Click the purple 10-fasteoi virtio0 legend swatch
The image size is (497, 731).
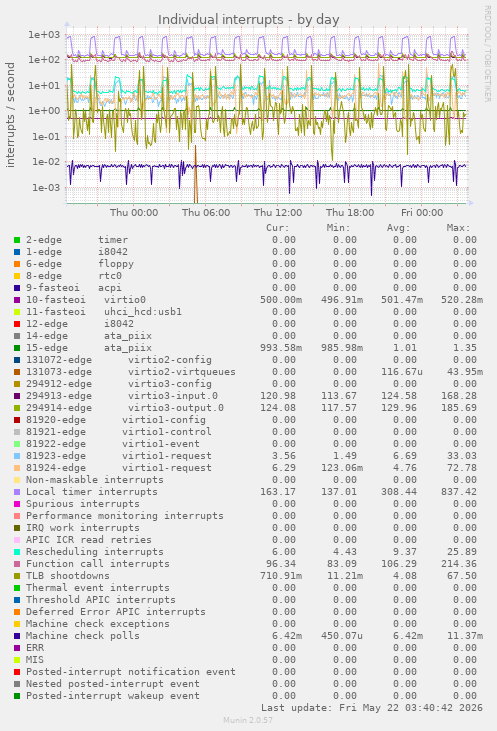click(x=17, y=300)
